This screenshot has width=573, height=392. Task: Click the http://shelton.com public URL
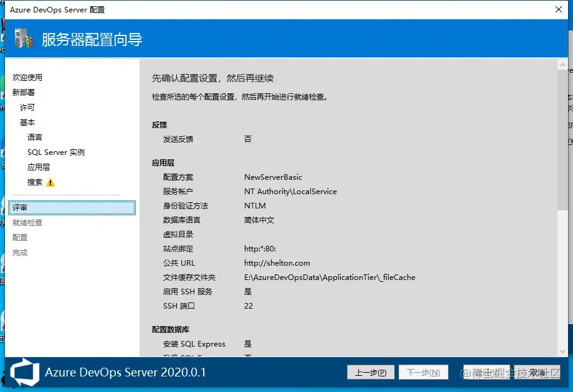pyautogui.click(x=277, y=263)
